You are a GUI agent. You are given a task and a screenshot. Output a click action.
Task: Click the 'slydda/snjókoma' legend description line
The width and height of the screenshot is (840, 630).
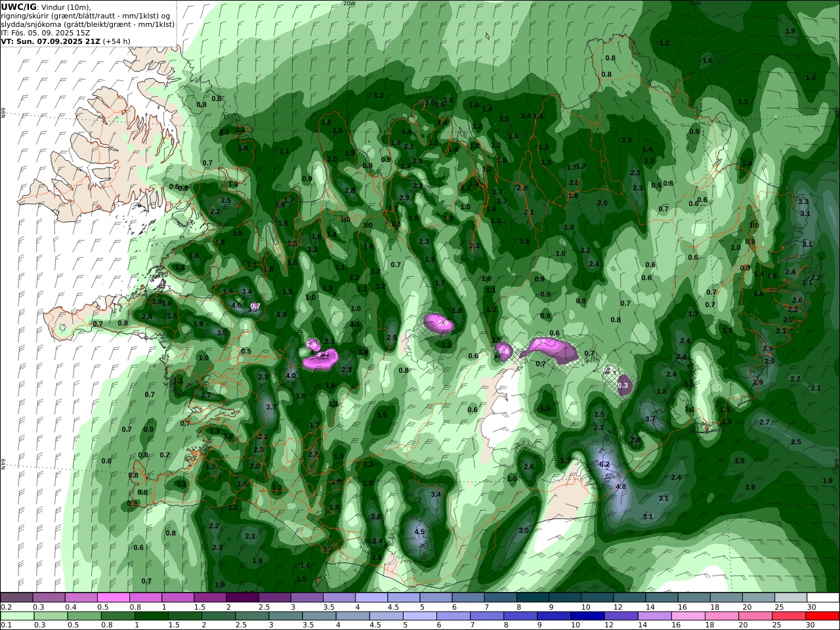pos(87,24)
